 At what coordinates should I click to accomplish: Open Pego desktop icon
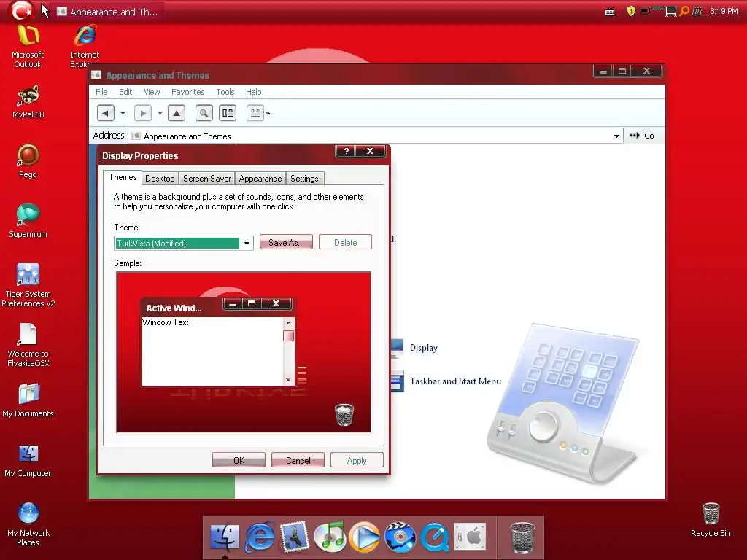tap(28, 161)
